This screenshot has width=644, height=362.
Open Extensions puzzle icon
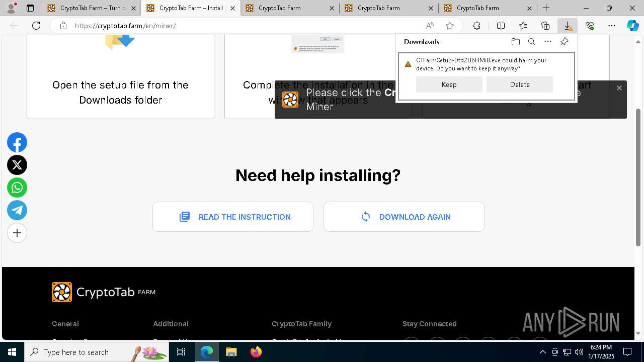pos(476,26)
